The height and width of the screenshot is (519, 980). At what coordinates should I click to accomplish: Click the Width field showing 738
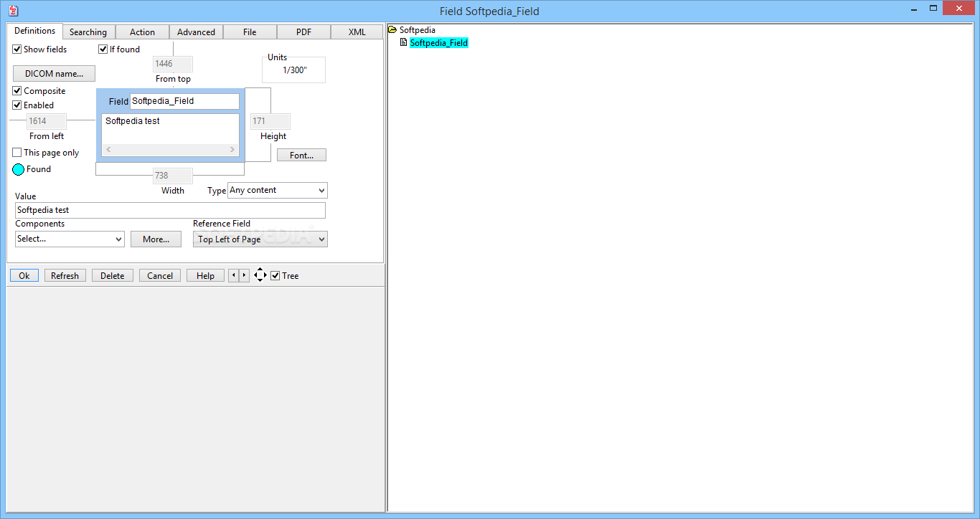173,176
